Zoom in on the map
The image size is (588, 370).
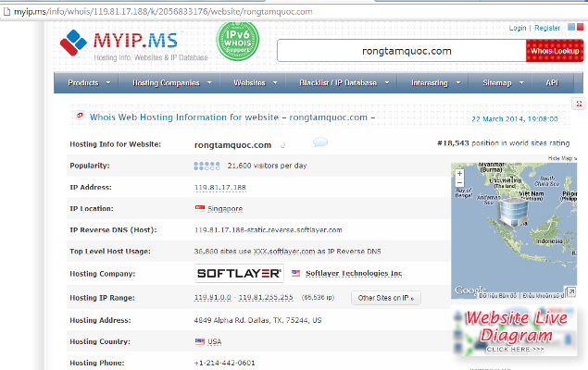(x=460, y=186)
